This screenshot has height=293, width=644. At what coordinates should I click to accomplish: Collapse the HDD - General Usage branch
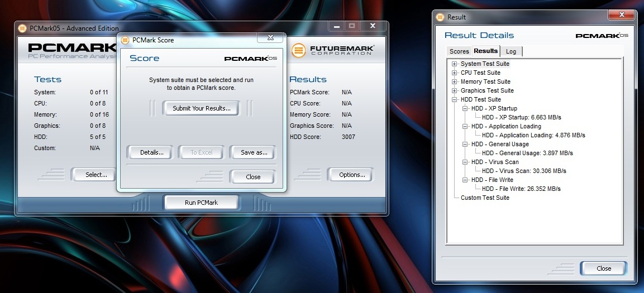465,145
